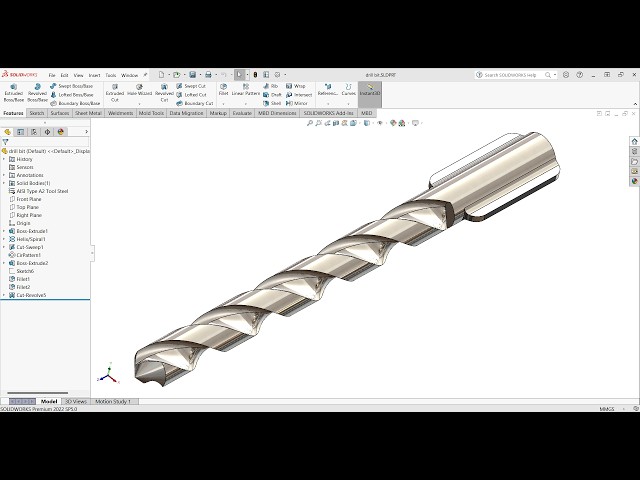Choose Boundary Boss/Base feature
This screenshot has width=640, height=480.
pos(75,103)
